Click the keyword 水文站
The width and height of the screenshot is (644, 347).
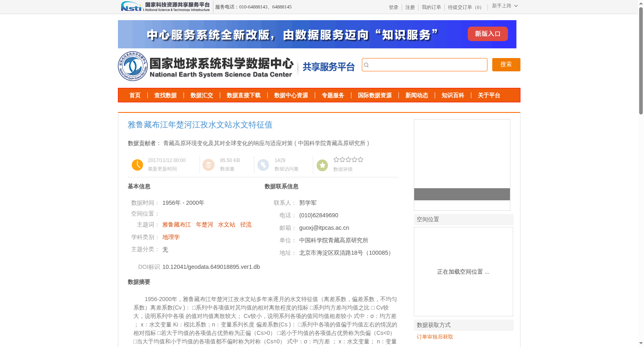pos(227,225)
